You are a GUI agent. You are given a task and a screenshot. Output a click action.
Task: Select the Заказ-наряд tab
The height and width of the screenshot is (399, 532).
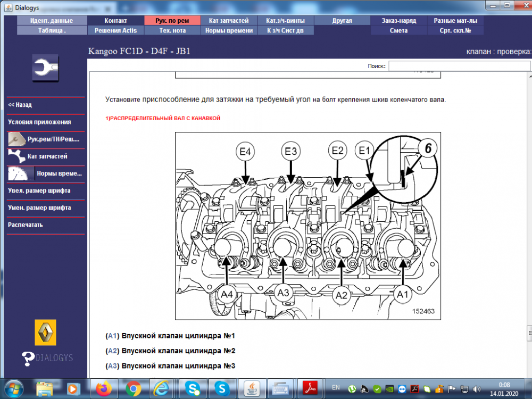(x=398, y=20)
